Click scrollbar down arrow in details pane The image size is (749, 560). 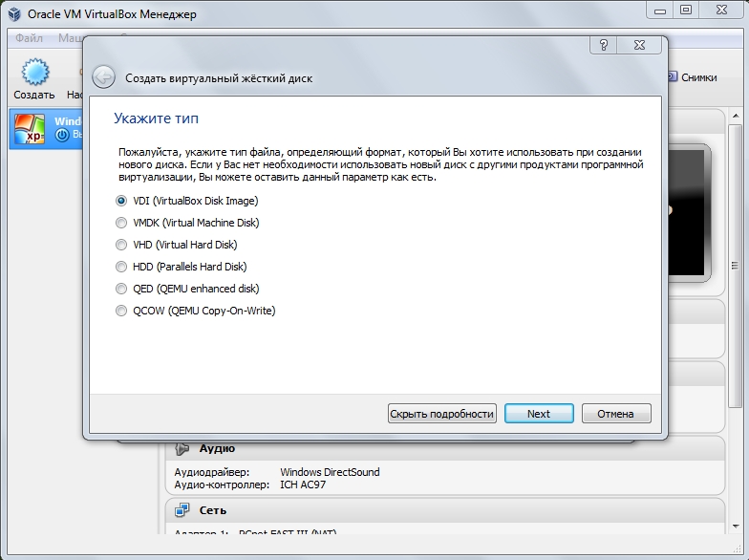click(x=736, y=527)
